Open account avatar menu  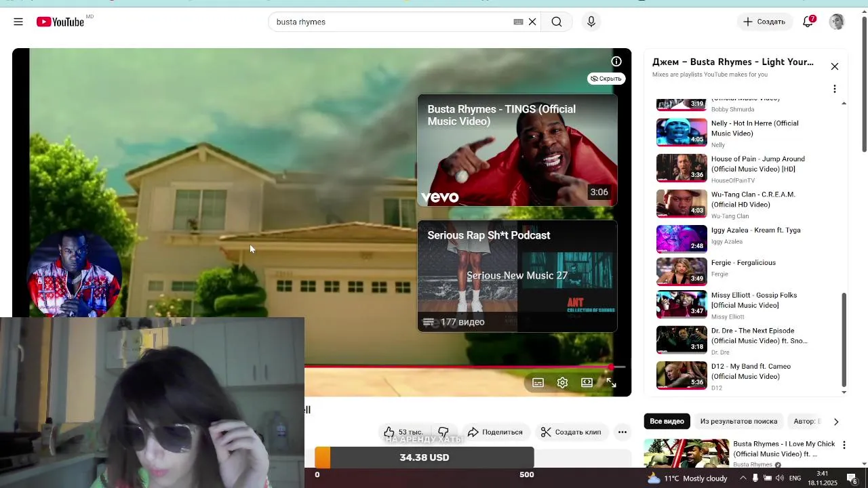pos(837,22)
